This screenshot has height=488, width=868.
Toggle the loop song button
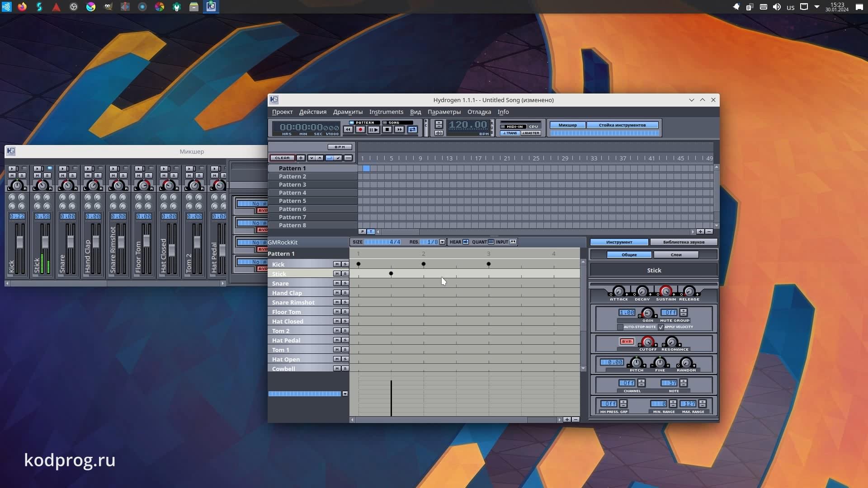coord(412,130)
